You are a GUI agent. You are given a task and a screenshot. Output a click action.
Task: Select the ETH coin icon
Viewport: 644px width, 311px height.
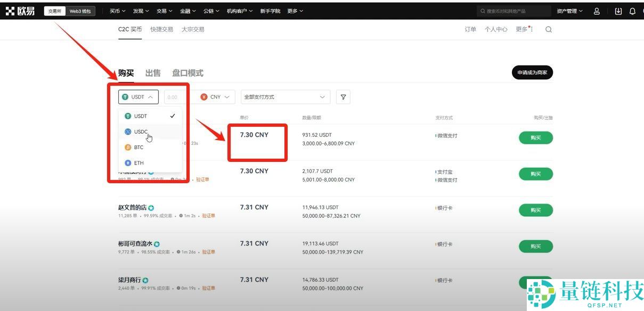(x=128, y=162)
